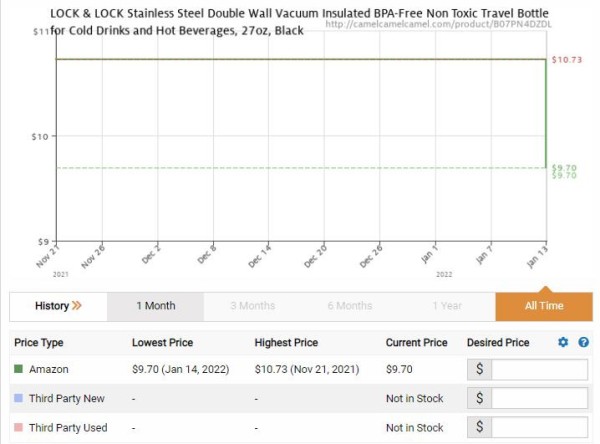
Task: Click the green Amazon color swatch
Action: coord(18,369)
